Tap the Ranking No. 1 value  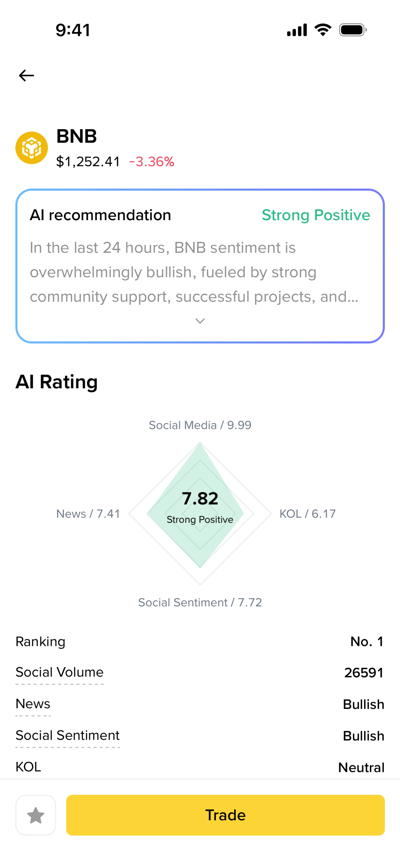click(x=367, y=642)
